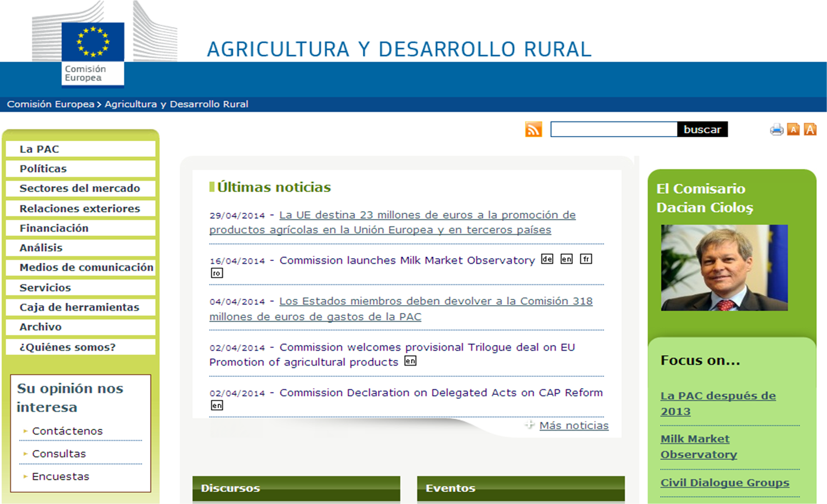
Task: Click the increase font size icon
Action: pyautogui.click(x=810, y=129)
